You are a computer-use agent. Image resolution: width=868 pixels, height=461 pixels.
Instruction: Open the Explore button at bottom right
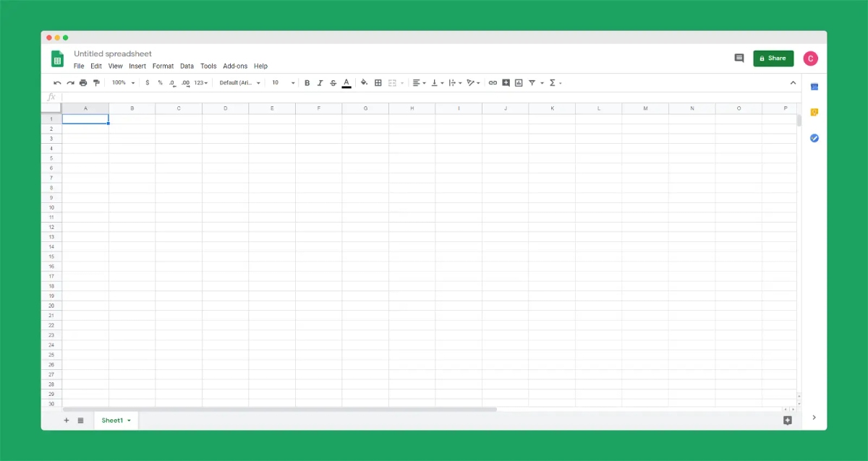click(788, 420)
